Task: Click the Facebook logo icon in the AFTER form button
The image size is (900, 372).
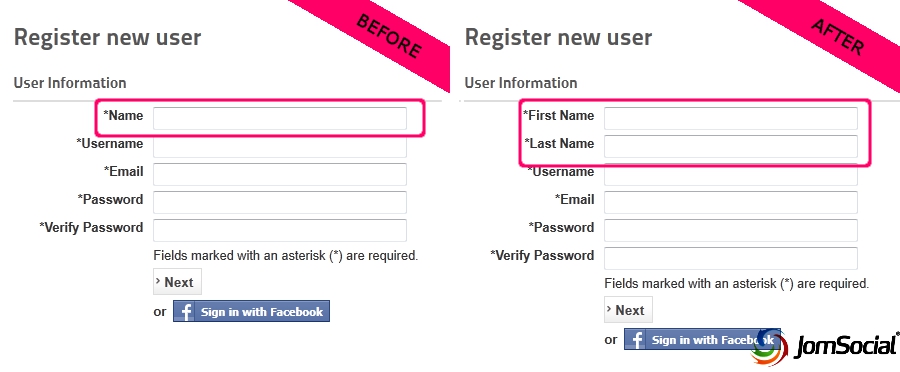Action: pos(635,340)
